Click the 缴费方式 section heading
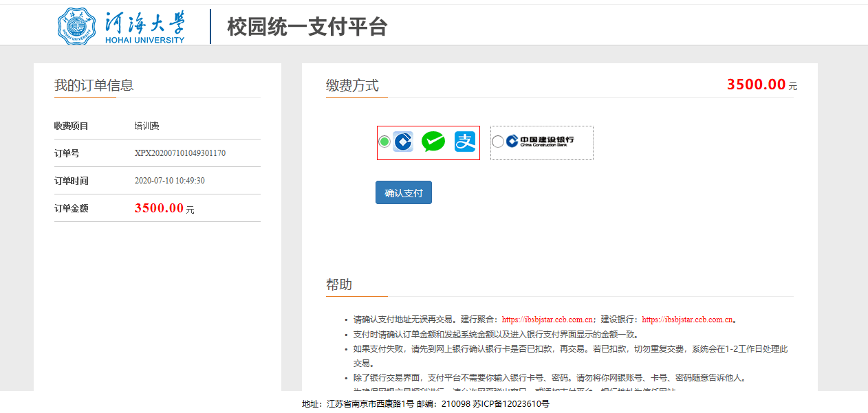The image size is (868, 413). point(352,85)
